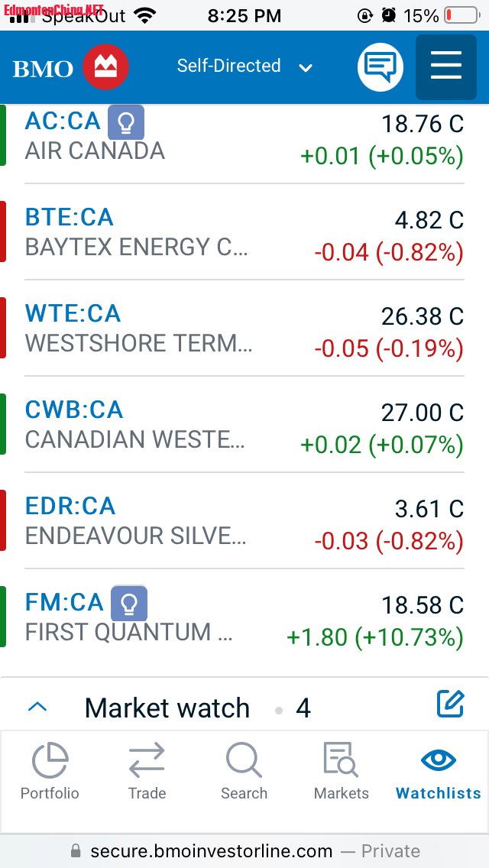Edit the Market watch list
Viewport: 489px width, 868px height.
[x=450, y=704]
